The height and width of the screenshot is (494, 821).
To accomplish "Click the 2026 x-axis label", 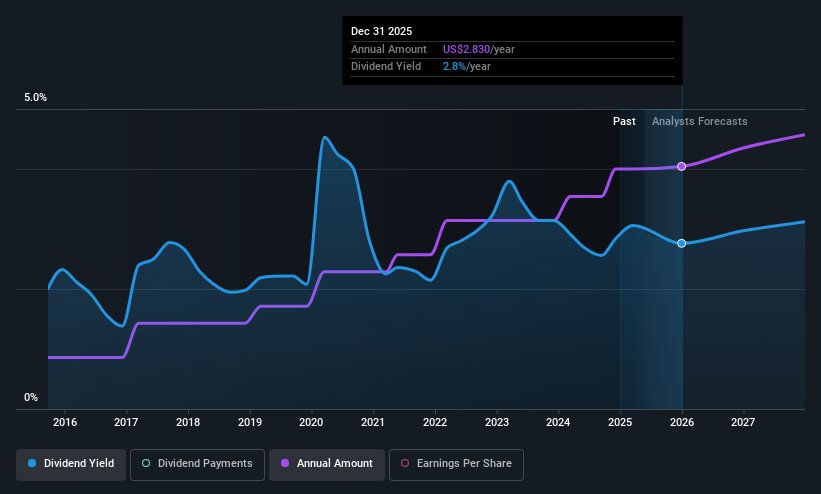I will coord(682,422).
